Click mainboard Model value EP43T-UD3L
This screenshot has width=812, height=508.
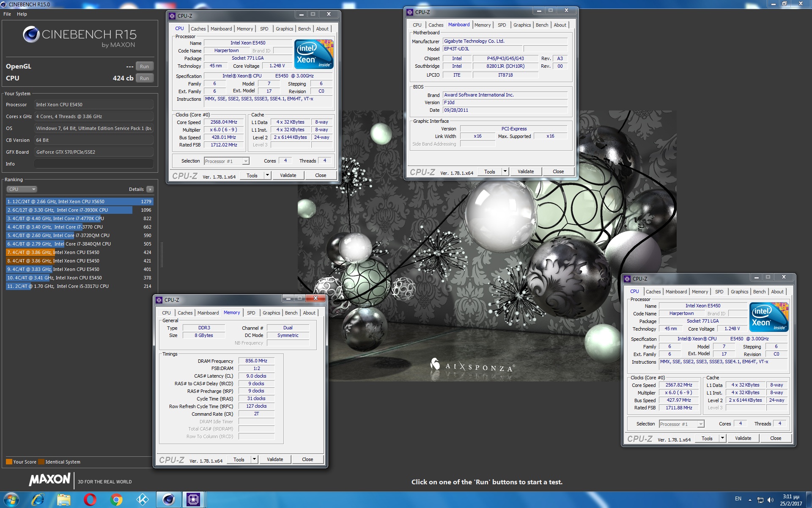point(482,49)
